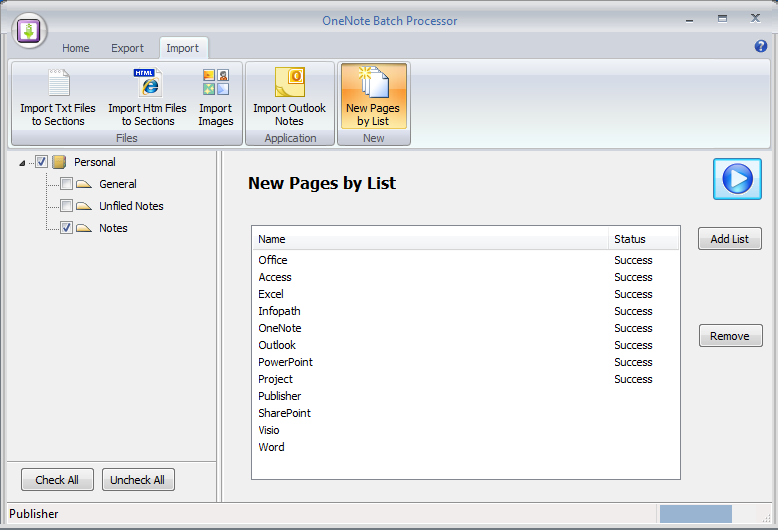Screen dimensions: 778x530
Task: Click the Notes section icon
Action: [84, 228]
